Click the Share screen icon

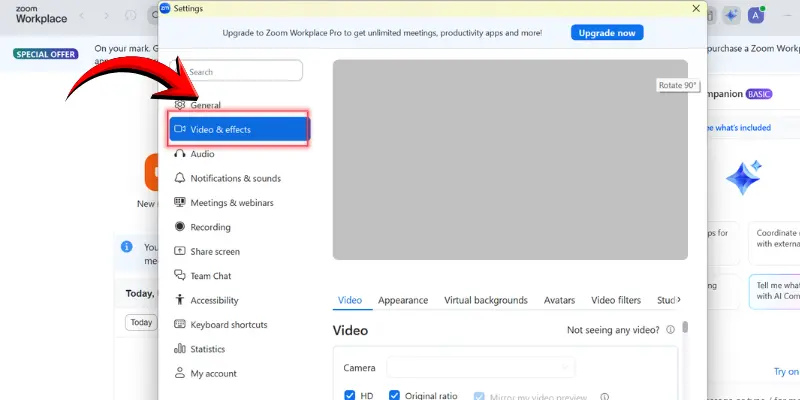tap(180, 251)
